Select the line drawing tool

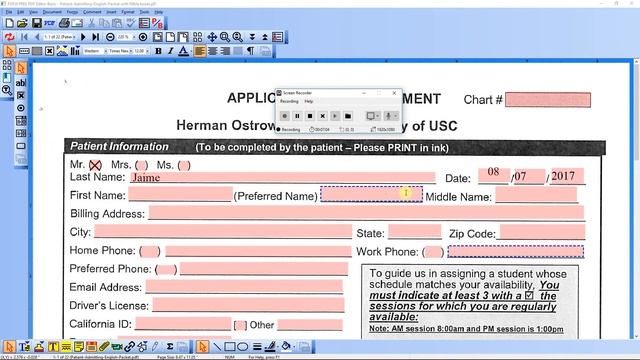[x=217, y=347]
